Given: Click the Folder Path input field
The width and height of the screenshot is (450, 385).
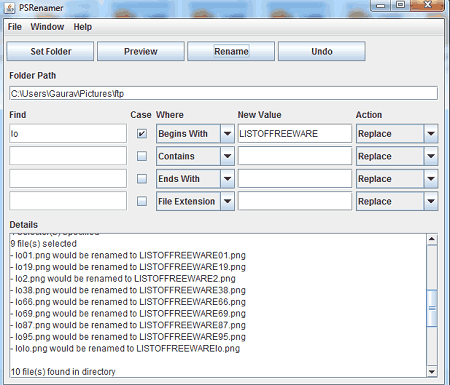Looking at the screenshot, I should 223,93.
